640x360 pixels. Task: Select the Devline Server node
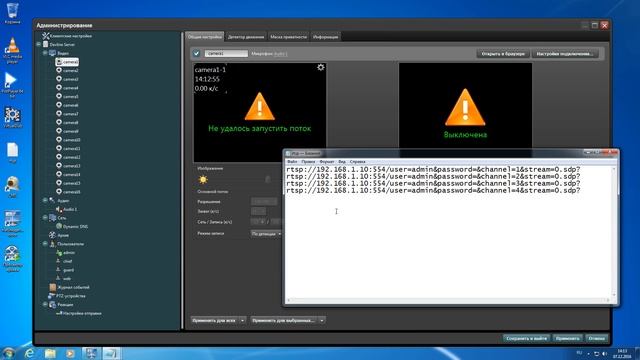tap(62, 44)
